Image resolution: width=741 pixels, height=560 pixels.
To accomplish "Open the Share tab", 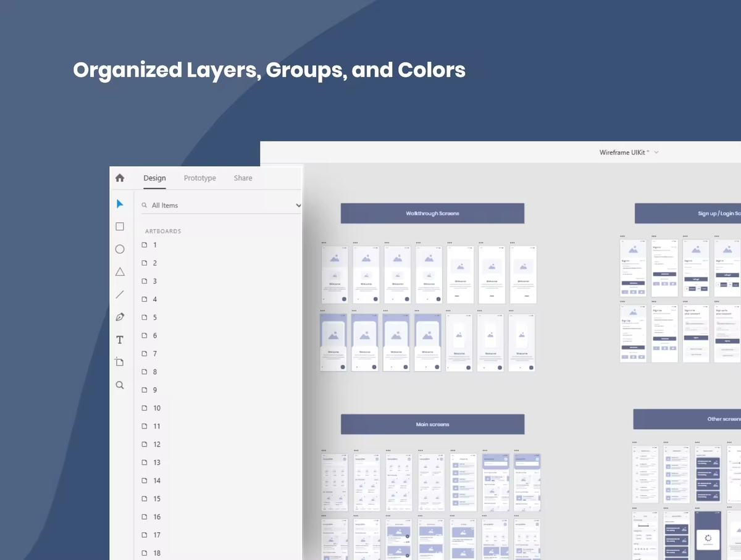I will pos(243,178).
